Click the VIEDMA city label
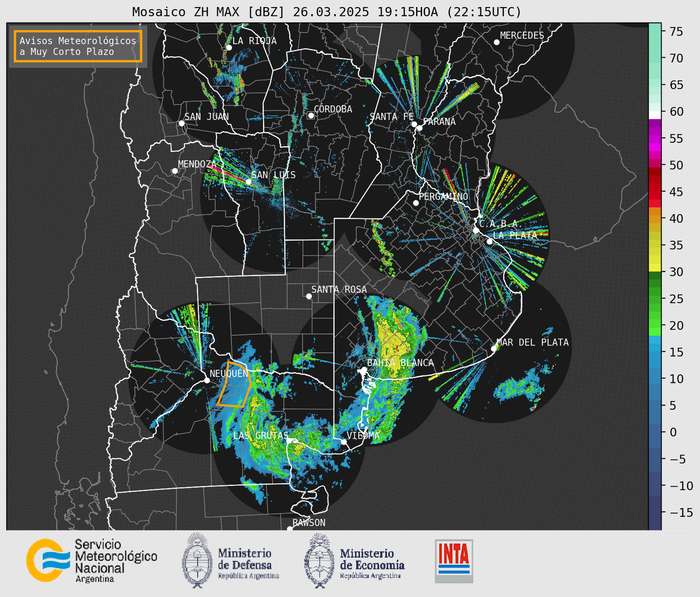Image resolution: width=700 pixels, height=597 pixels. coord(363,436)
